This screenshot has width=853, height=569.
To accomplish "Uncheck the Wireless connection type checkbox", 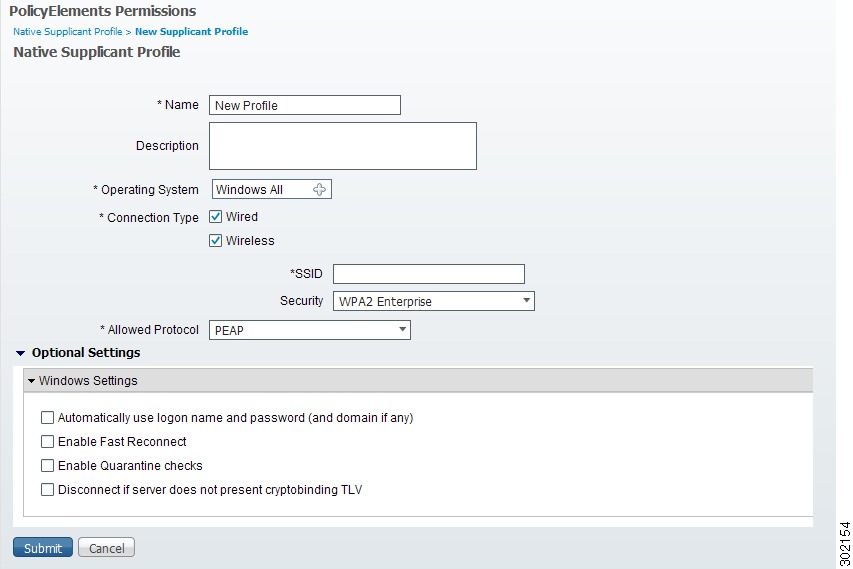I will point(215,240).
